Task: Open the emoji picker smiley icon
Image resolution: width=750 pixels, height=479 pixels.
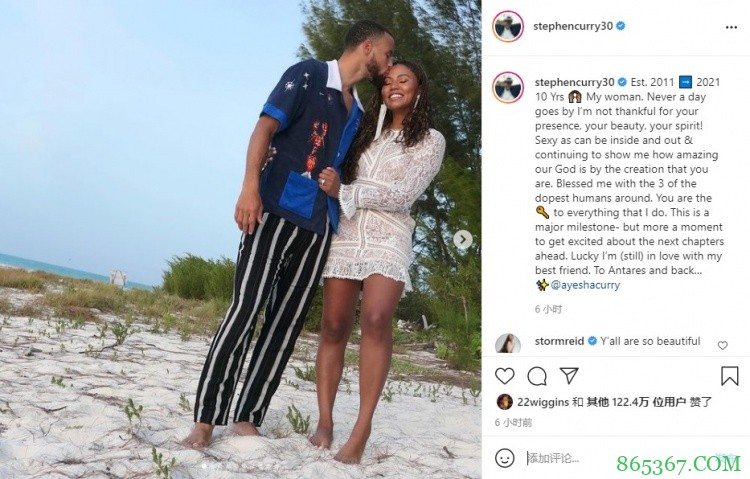Action: pos(504,458)
